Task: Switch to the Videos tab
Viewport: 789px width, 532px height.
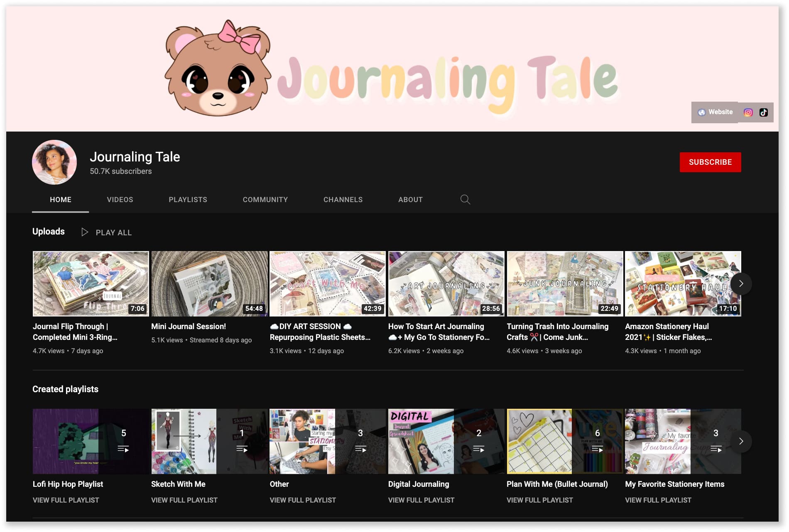Action: (120, 200)
